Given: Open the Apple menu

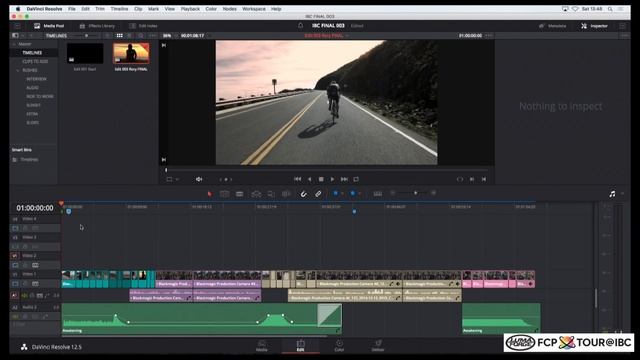Looking at the screenshot, I should [x=18, y=9].
